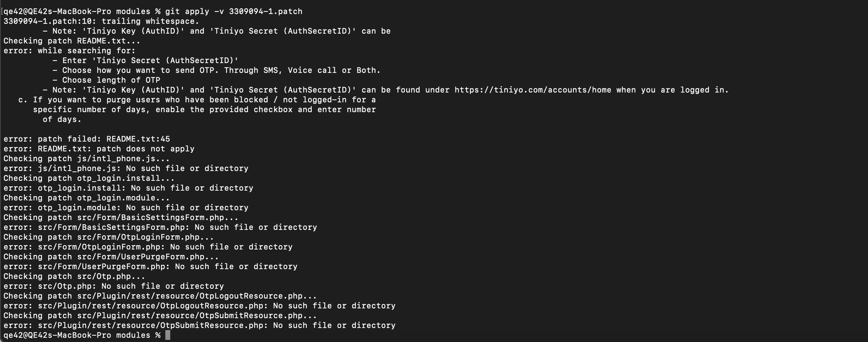Click the cursor block at the prompt
Image resolution: width=868 pixels, height=342 pixels.
click(x=168, y=335)
